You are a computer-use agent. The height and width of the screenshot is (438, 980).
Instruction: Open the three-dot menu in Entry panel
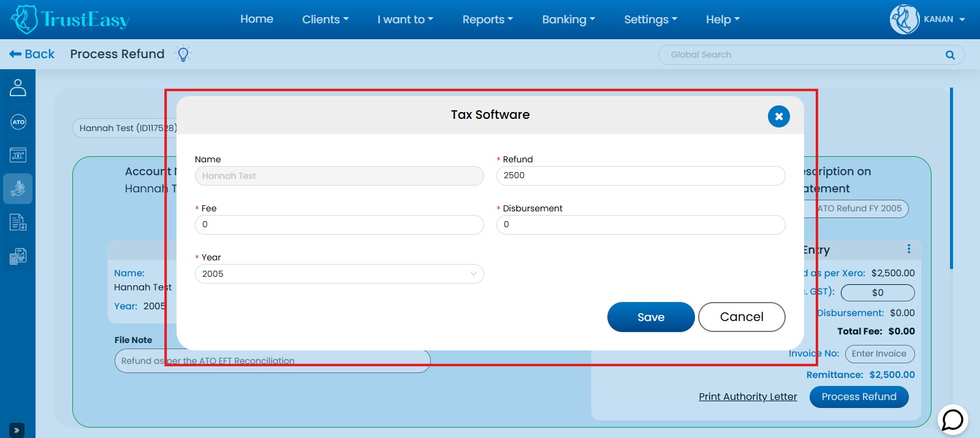point(908,249)
